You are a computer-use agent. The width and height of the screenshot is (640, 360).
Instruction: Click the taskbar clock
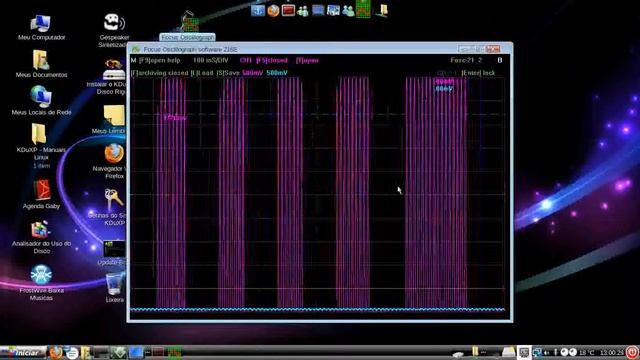click(x=611, y=352)
